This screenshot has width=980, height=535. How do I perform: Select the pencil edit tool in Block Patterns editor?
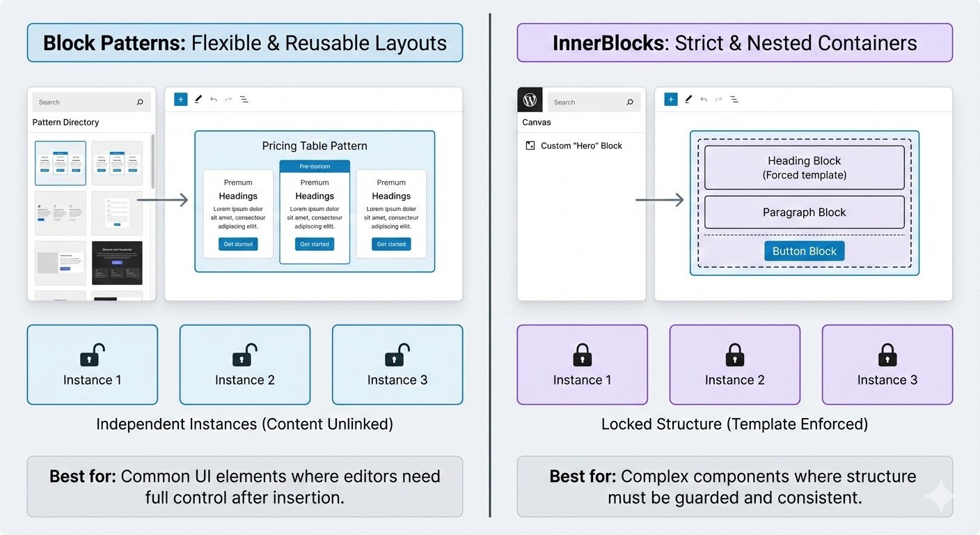(198, 100)
